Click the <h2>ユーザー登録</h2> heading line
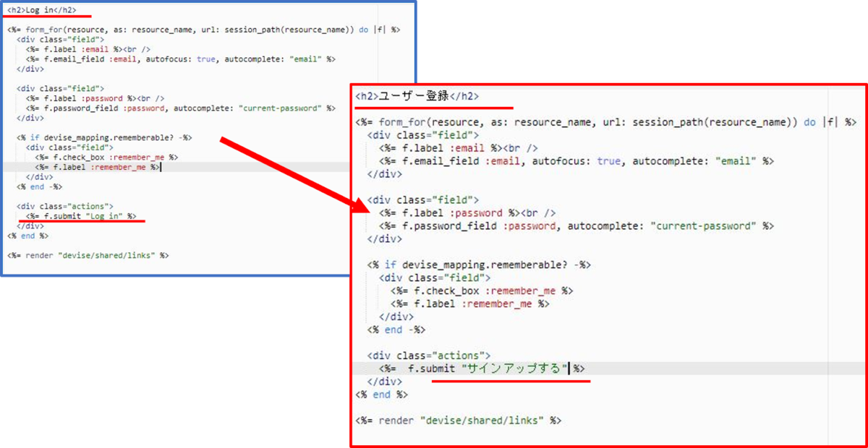Screen dimensions: 868x448 pyautogui.click(x=417, y=96)
